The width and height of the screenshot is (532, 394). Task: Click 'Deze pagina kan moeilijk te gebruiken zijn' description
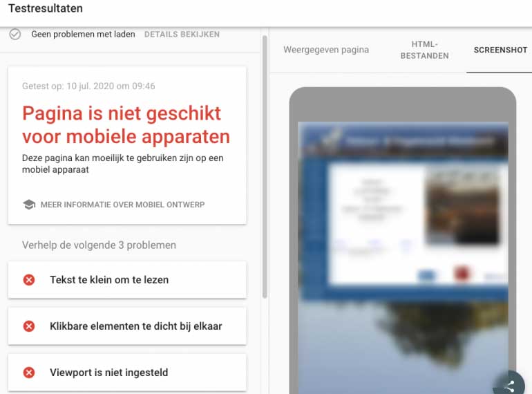[x=122, y=164]
